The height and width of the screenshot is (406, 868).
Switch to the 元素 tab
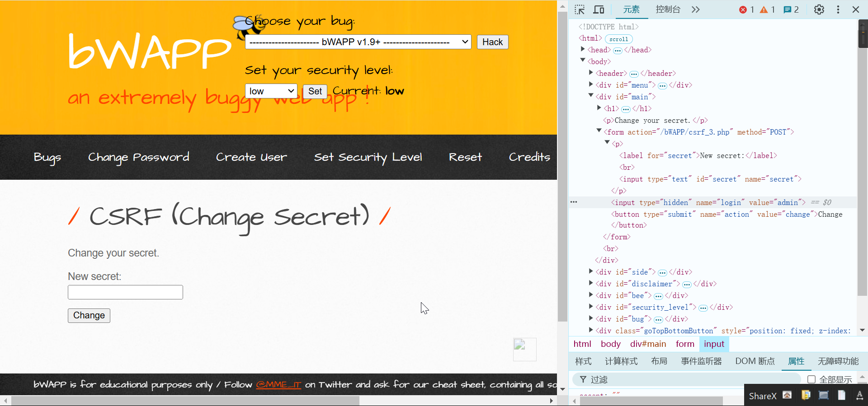pos(631,9)
